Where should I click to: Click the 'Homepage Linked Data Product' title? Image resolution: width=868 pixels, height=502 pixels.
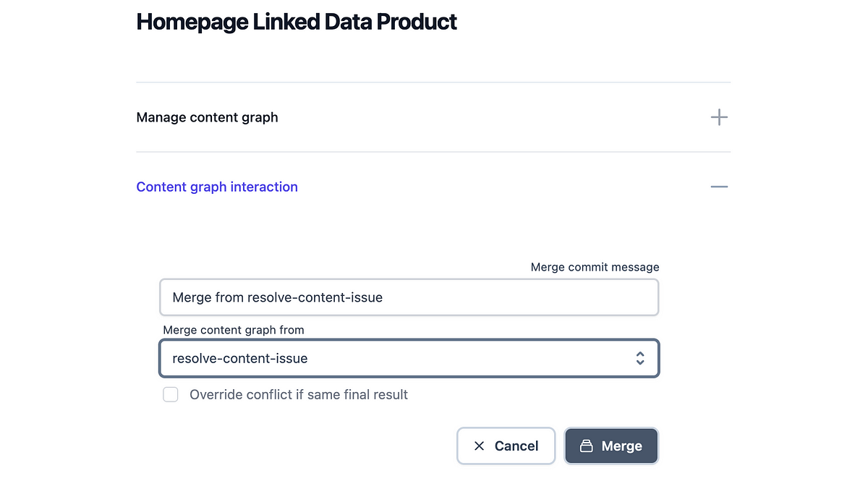pos(297,22)
